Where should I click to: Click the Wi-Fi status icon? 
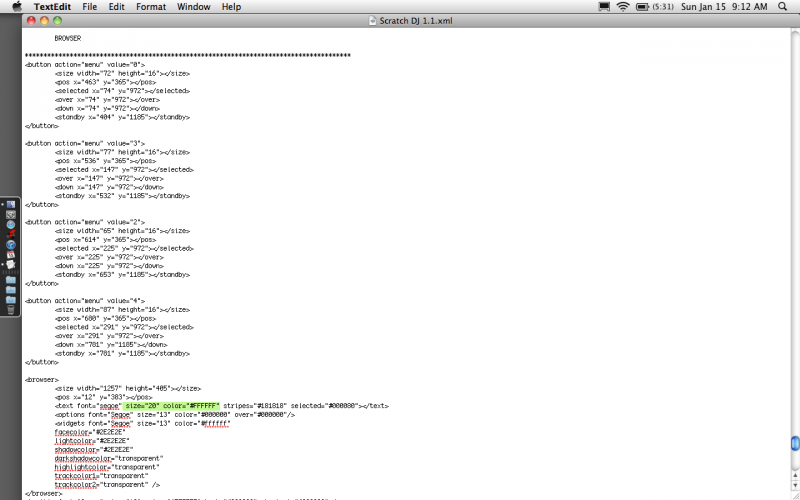click(x=623, y=7)
